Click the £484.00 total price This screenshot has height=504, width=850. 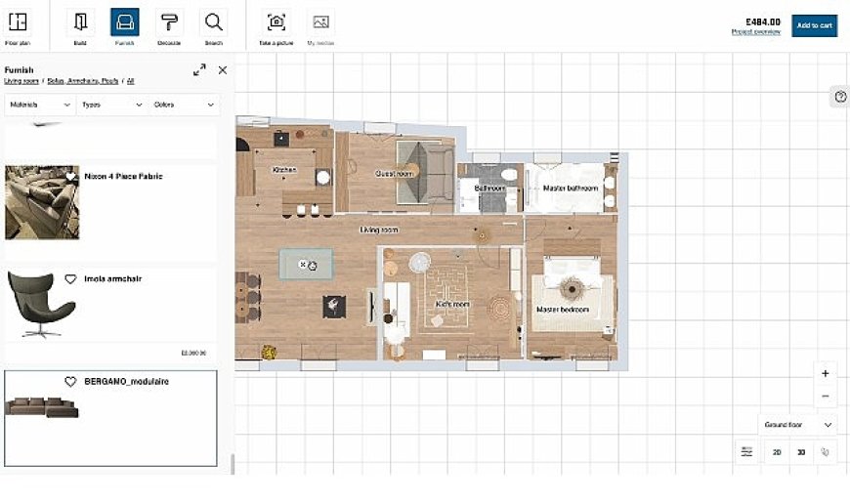pos(763,22)
